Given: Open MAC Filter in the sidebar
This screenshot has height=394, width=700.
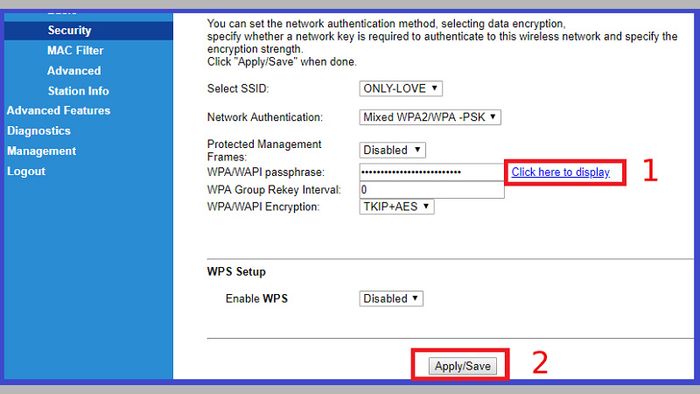Looking at the screenshot, I should click(x=75, y=50).
